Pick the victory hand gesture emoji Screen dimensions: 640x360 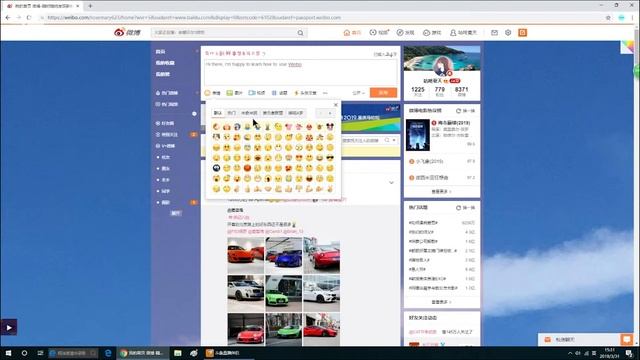pos(330,189)
